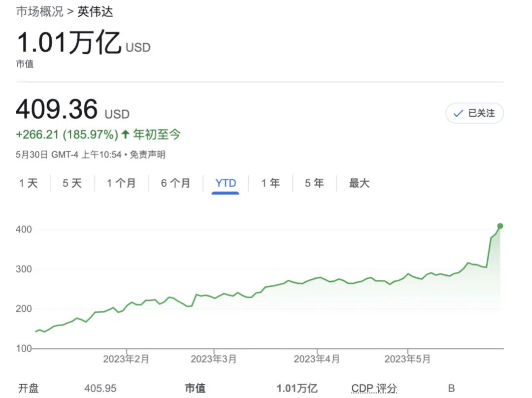
Task: Click the 英伟达 breadcrumb entry
Action: (x=96, y=11)
